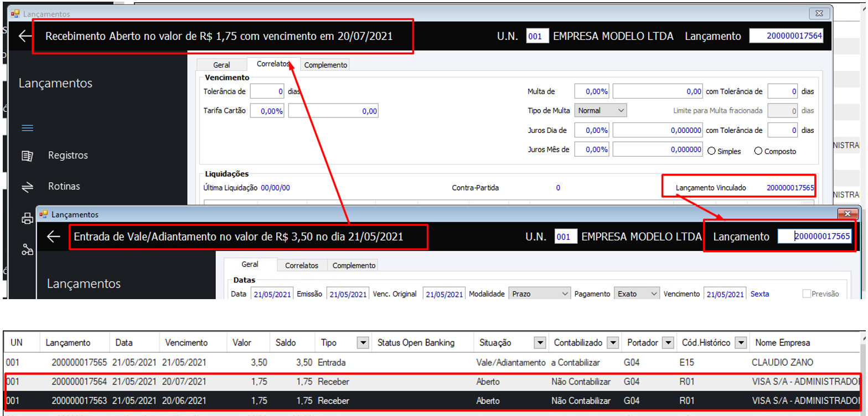Switch to Correlatos tab in the front window
868x416 pixels.
coord(302,265)
